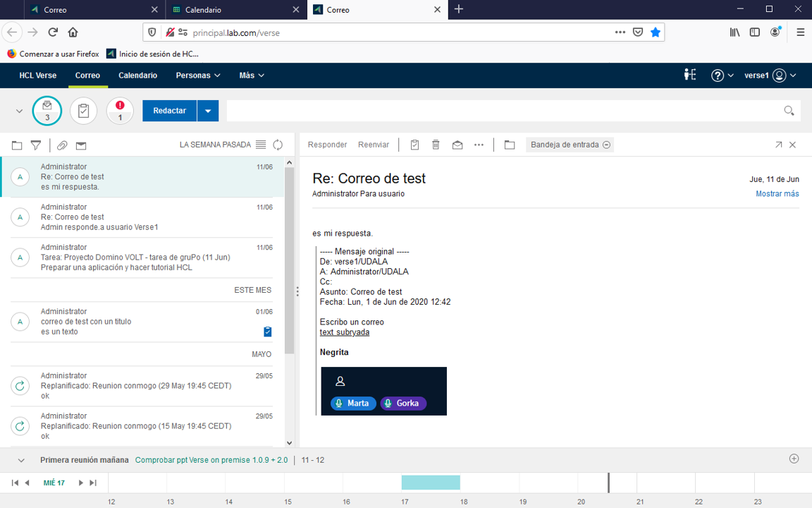812x508 pixels.
Task: Open the Tarea: Proyecto Domino VOLT message
Action: coord(142,258)
